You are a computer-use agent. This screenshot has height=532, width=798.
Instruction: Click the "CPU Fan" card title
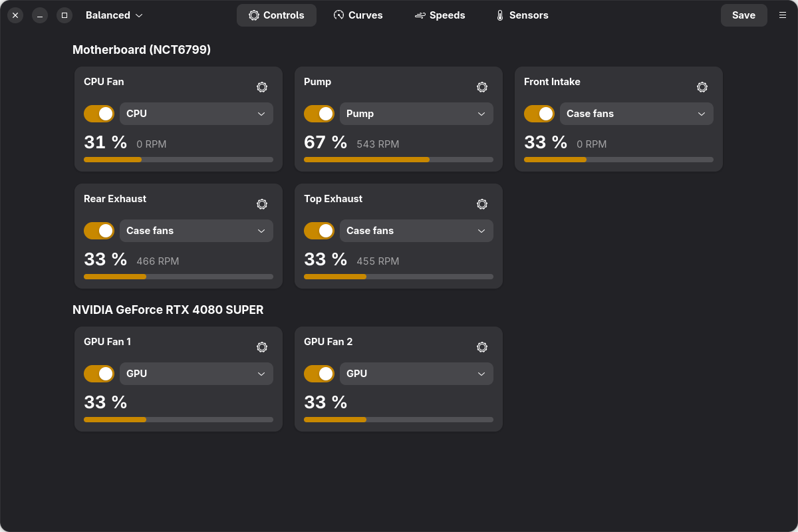point(104,82)
